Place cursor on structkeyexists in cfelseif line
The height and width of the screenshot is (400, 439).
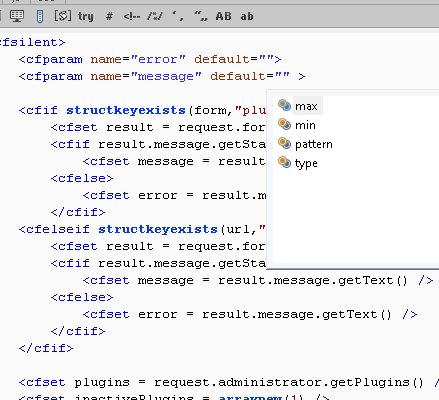tap(158, 229)
